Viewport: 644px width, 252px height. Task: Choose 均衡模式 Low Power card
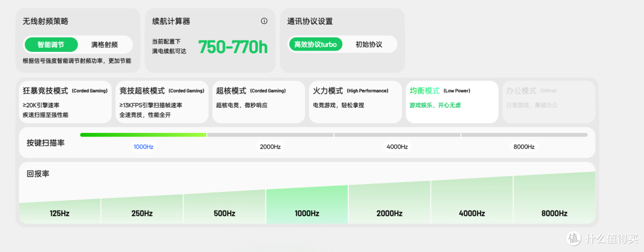point(452,102)
